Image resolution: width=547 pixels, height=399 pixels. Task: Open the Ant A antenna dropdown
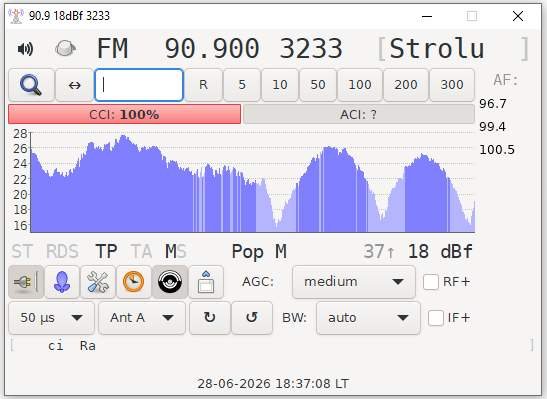click(x=142, y=318)
